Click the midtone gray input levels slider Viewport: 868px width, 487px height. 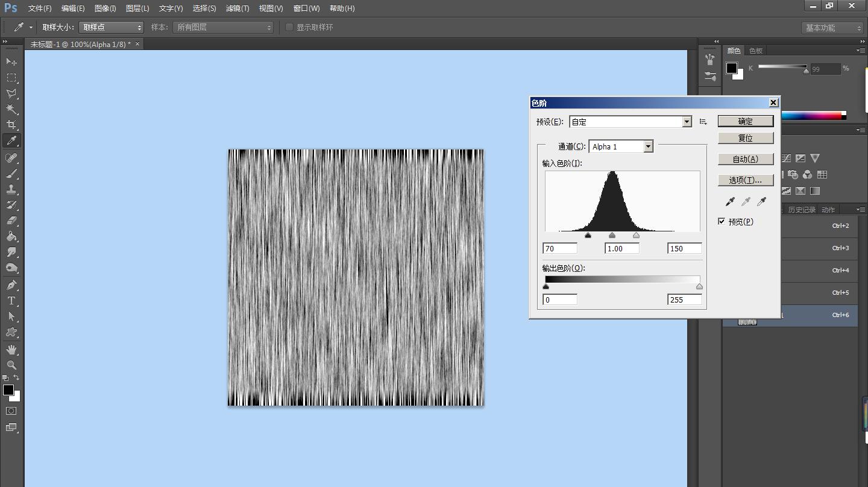click(x=612, y=236)
